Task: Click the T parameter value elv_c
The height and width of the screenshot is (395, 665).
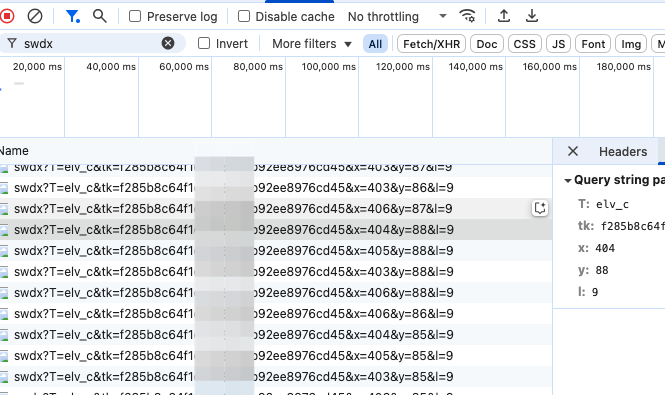Action: pos(612,205)
